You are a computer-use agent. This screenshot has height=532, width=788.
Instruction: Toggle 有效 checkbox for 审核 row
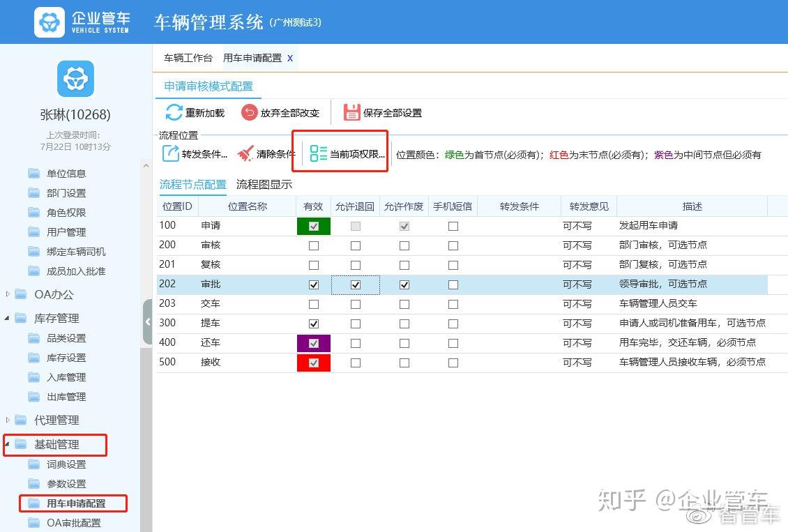[314, 245]
